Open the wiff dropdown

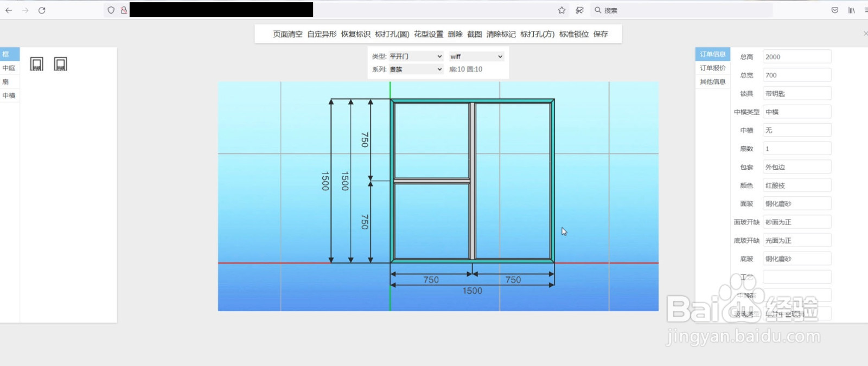477,56
